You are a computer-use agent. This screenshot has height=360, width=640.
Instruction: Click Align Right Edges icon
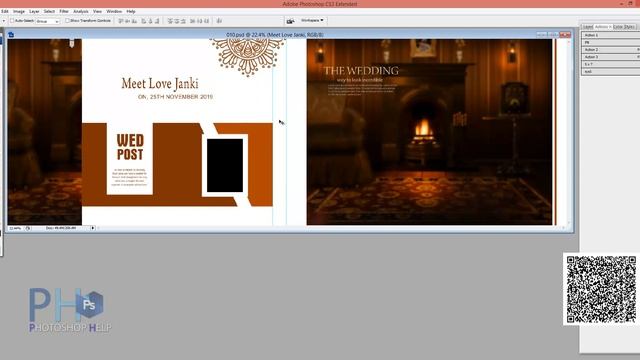coord(158,21)
